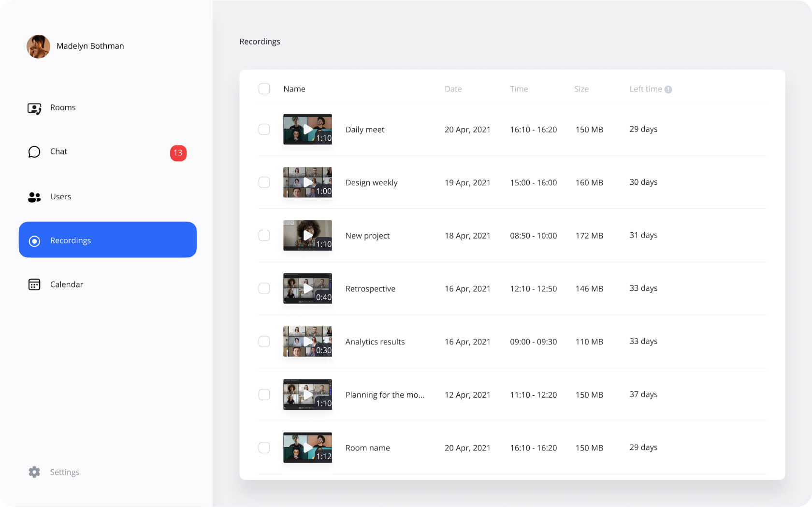Screen dimensions: 812x507
Task: Click the chat notification badge showing 13
Action: (178, 153)
